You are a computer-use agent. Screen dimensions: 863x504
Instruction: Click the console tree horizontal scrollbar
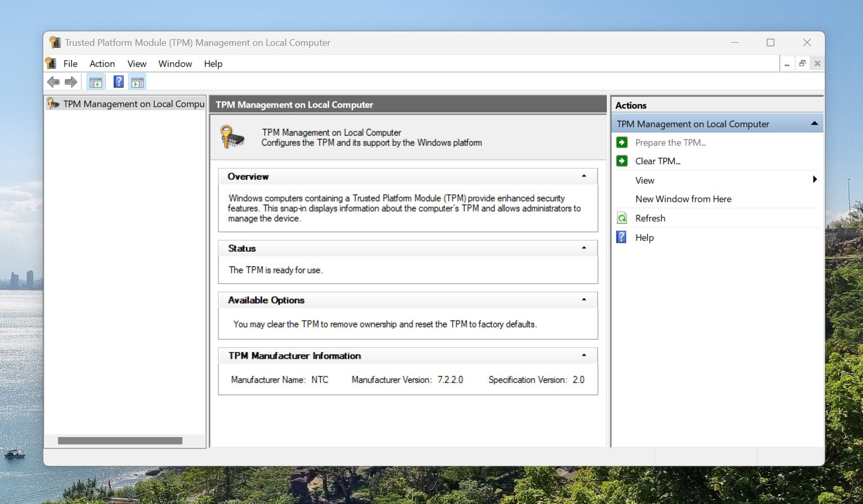click(120, 441)
